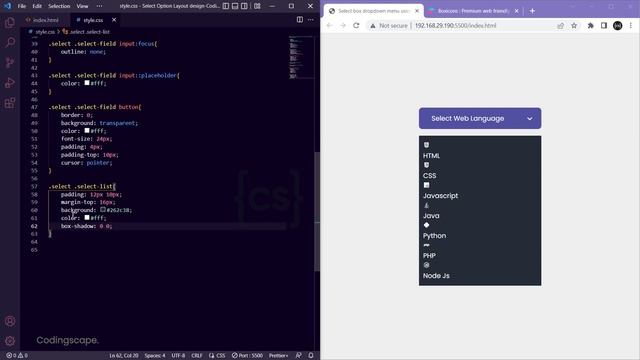Screen dimensions: 640x360
Task: Expand the Select Web Language chevron
Action: point(529,119)
